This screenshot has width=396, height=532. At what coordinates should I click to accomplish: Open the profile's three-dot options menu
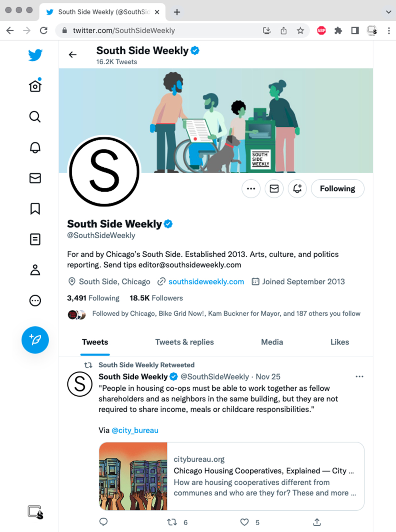coord(251,189)
